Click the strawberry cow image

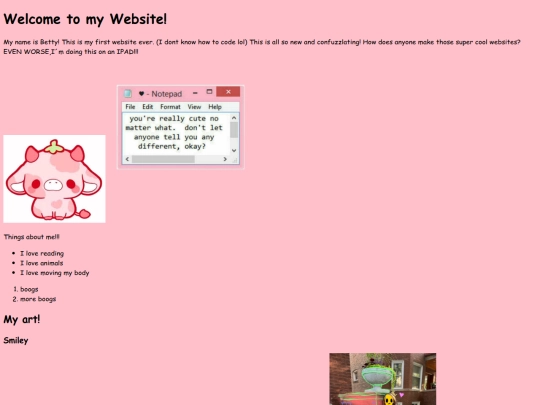coord(54,179)
